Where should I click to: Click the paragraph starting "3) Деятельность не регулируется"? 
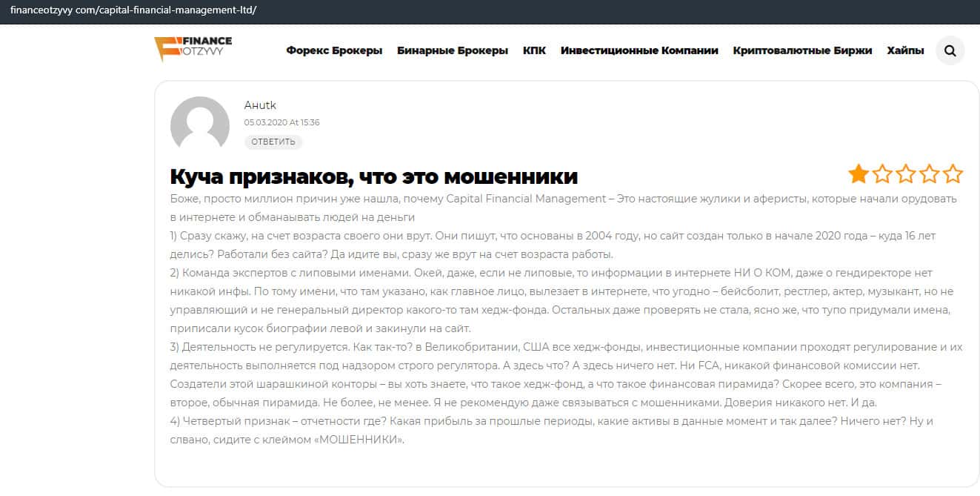566,374
